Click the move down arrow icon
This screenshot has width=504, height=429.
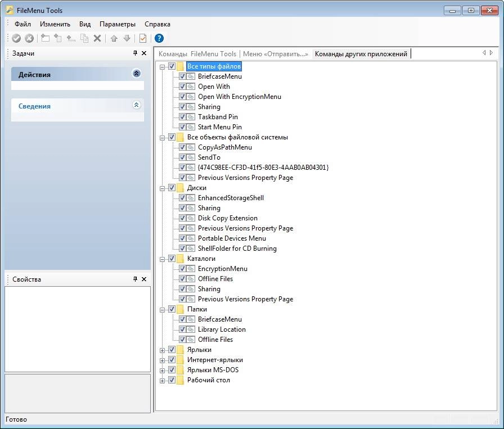tap(127, 39)
